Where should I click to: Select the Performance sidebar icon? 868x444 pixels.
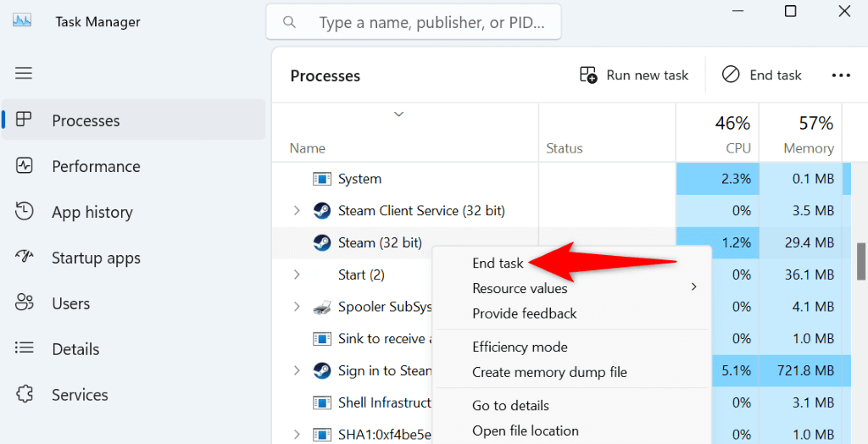[25, 166]
